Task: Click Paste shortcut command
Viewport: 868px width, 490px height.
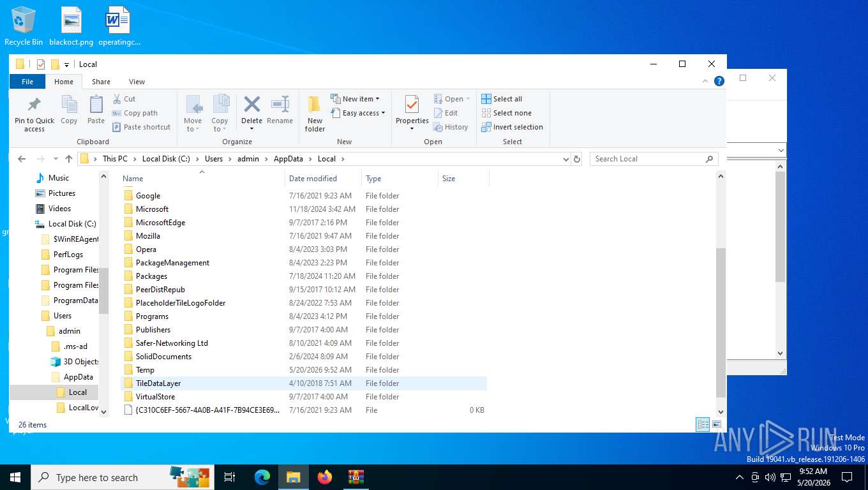Action: [142, 127]
